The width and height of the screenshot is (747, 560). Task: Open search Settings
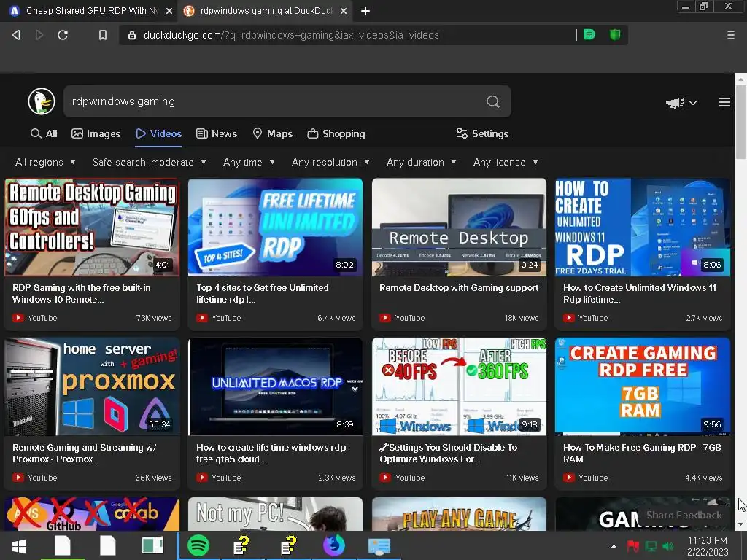[x=482, y=134]
